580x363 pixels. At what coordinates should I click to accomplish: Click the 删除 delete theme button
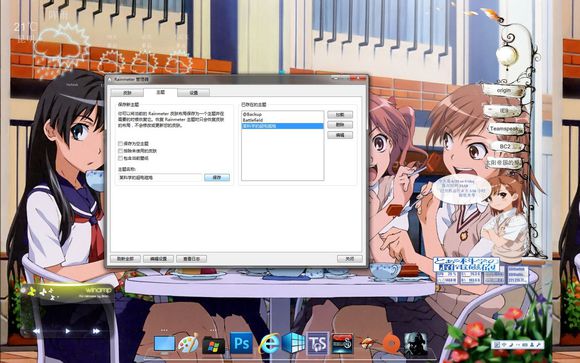340,125
